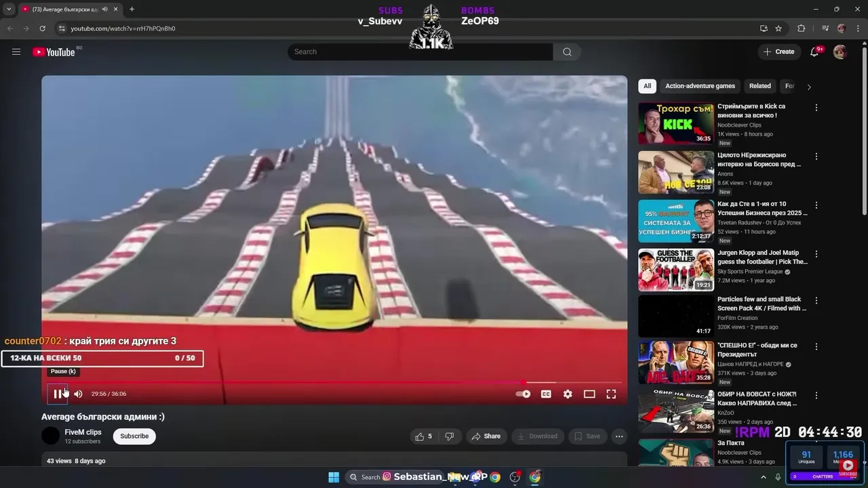Open options for СПЕШНО Е! video

click(816, 346)
